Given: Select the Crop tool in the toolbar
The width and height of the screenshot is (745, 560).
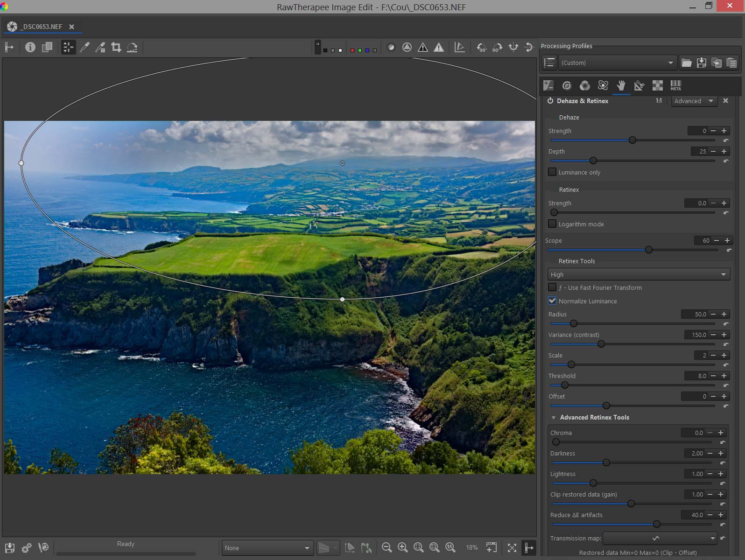Looking at the screenshot, I should coord(116,47).
